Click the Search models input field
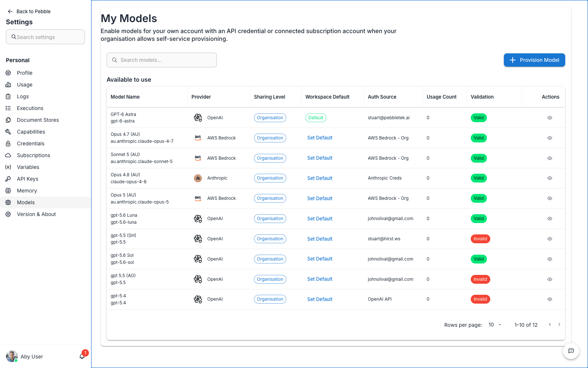The height and width of the screenshot is (368, 588). 162,60
